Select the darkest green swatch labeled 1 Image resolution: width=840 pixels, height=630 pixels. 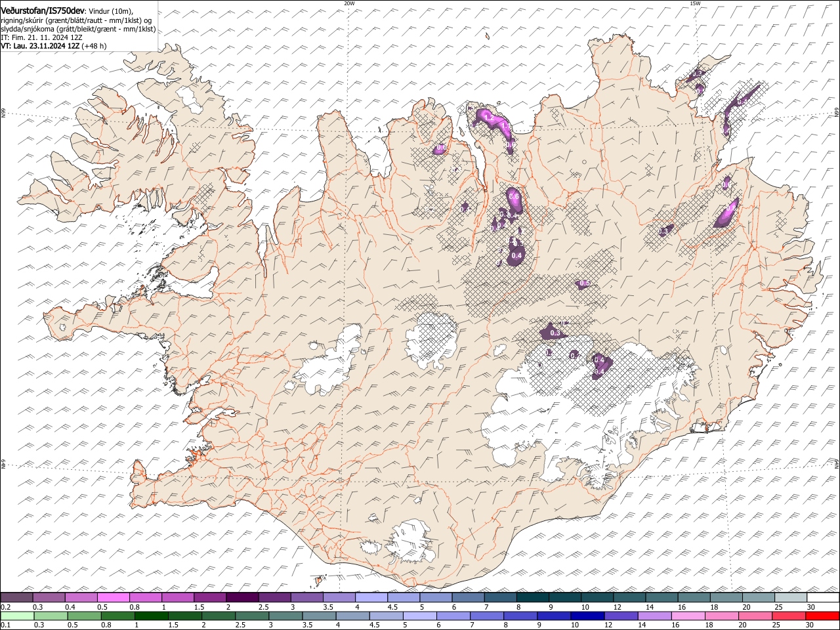click(150, 616)
